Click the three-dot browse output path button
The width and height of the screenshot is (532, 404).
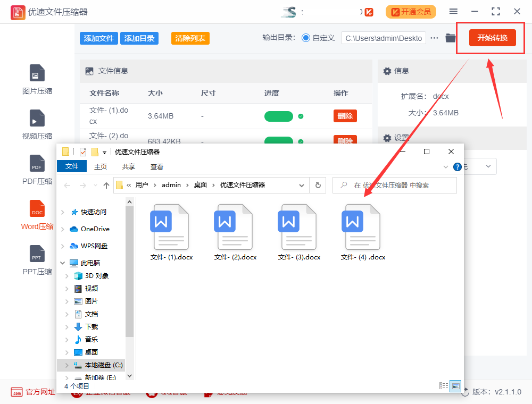coord(434,38)
